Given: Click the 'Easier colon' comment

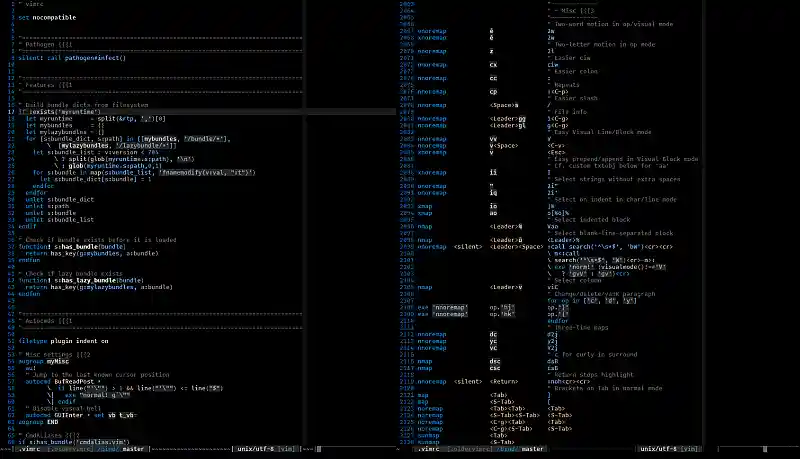Looking at the screenshot, I should pyautogui.click(x=576, y=71).
